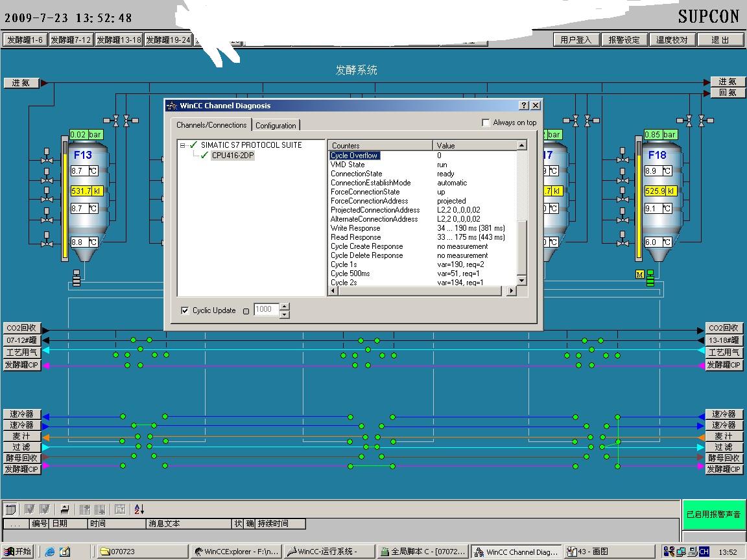This screenshot has width=747, height=560.
Task: Click the 报警设定 alarm settings button
Action: click(x=624, y=40)
